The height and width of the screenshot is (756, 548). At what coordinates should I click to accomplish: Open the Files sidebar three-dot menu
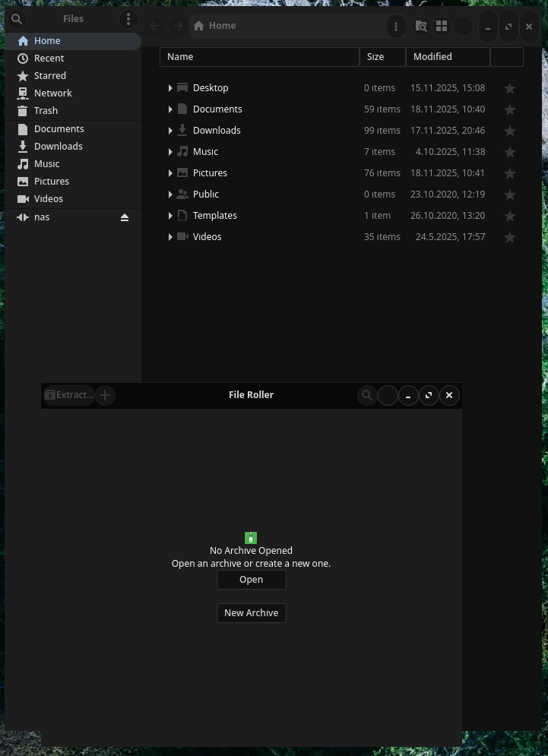coord(128,19)
